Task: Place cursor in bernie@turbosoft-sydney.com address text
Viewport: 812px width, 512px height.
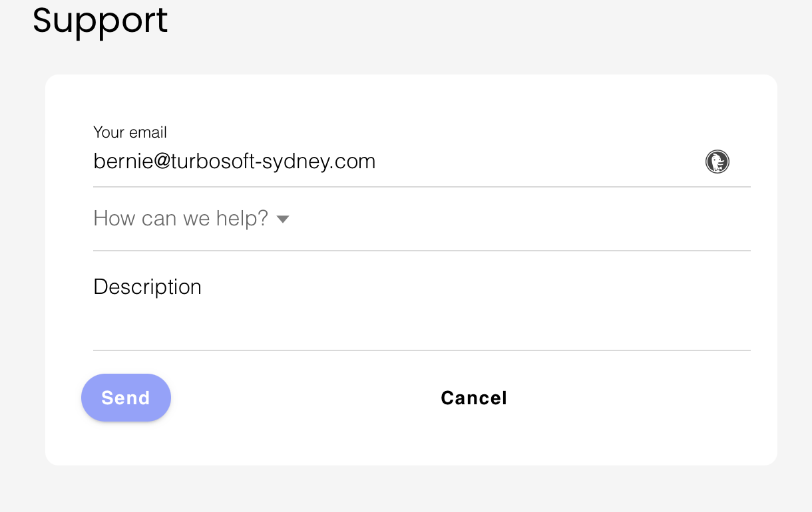Action: pos(234,162)
